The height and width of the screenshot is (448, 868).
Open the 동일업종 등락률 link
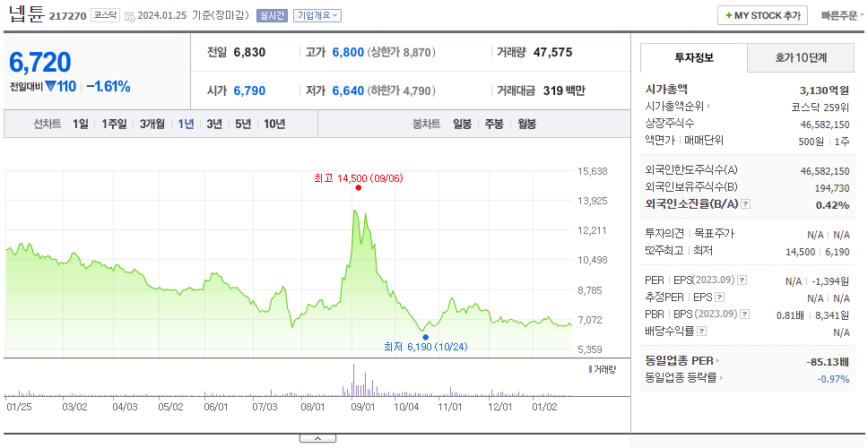tap(681, 378)
